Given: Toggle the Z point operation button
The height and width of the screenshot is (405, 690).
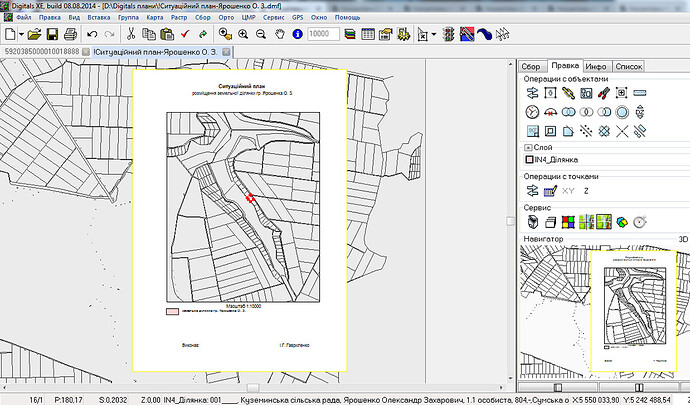Looking at the screenshot, I should coord(586,191).
